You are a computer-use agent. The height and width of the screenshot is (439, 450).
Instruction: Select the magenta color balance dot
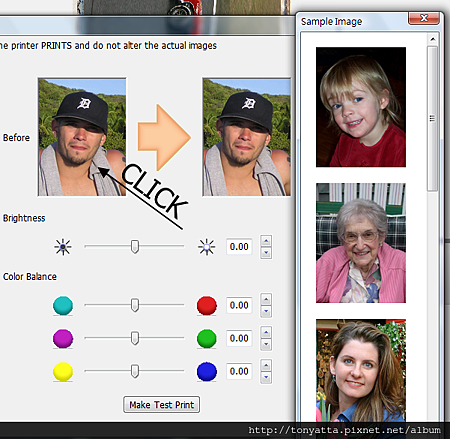[x=63, y=338]
